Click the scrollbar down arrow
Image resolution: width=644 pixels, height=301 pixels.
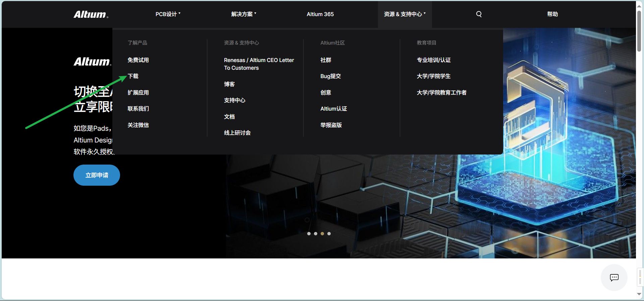(x=639, y=294)
